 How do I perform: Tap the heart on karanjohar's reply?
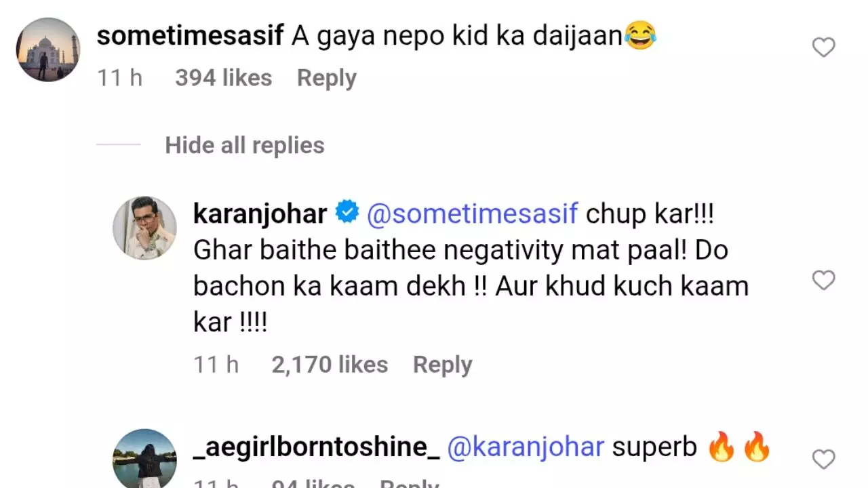click(823, 280)
